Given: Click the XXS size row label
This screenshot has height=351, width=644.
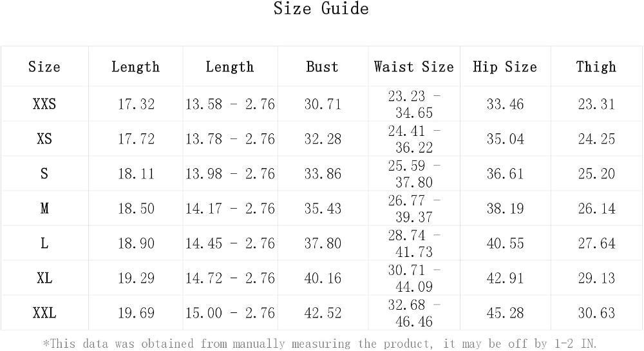Looking at the screenshot, I should click(44, 104).
